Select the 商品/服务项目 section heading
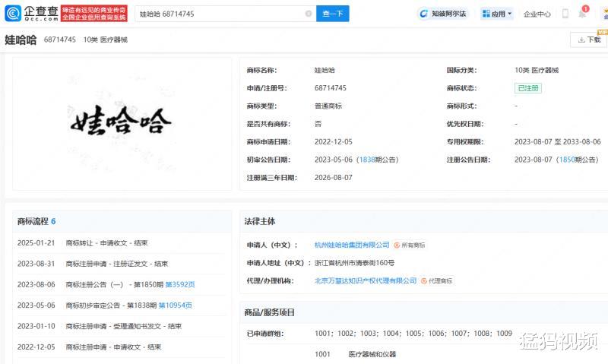The height and width of the screenshot is (364, 608). (x=269, y=312)
